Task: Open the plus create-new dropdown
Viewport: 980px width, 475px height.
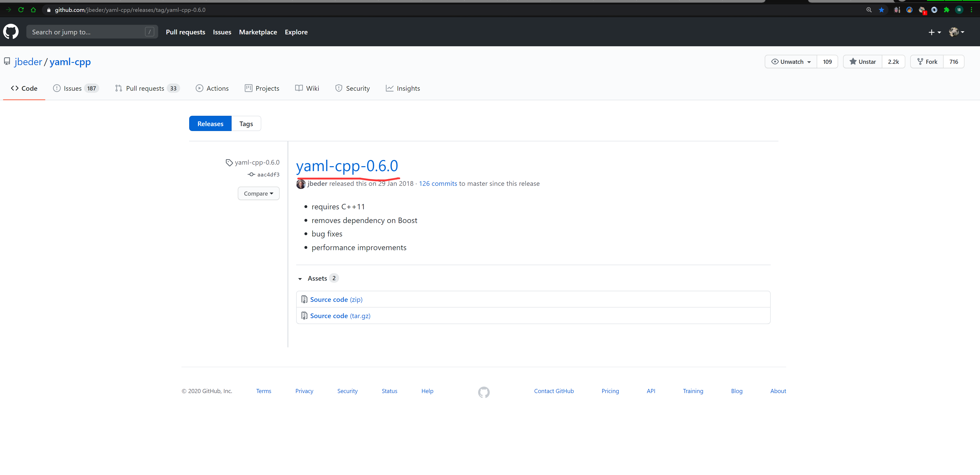Action: point(934,32)
